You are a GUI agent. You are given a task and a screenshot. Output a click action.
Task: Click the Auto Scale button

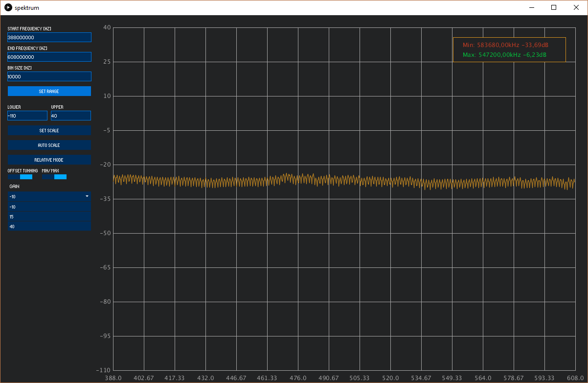tap(49, 145)
